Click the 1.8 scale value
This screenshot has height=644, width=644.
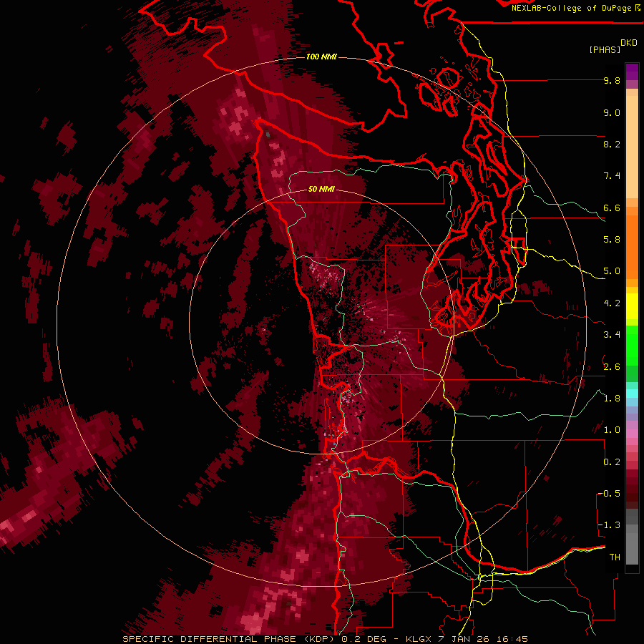click(612, 399)
